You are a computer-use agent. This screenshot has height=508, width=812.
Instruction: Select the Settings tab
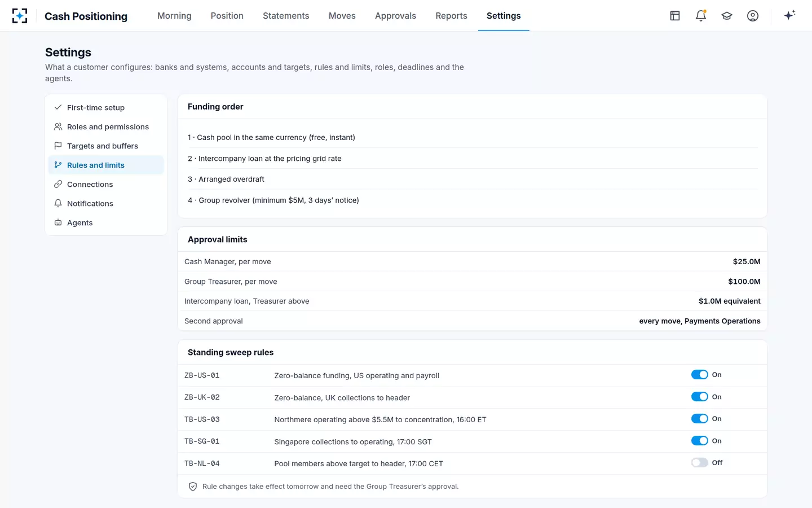(504, 16)
